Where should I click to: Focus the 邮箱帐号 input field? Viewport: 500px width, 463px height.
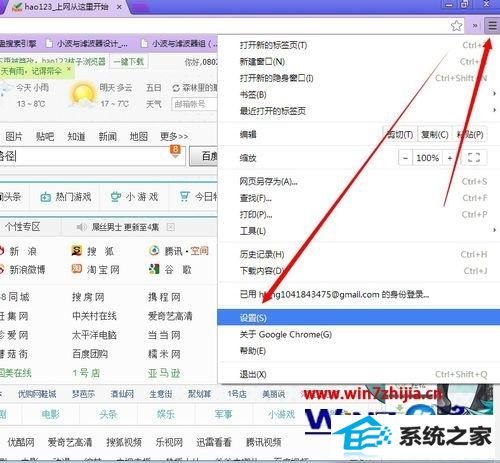click(194, 104)
